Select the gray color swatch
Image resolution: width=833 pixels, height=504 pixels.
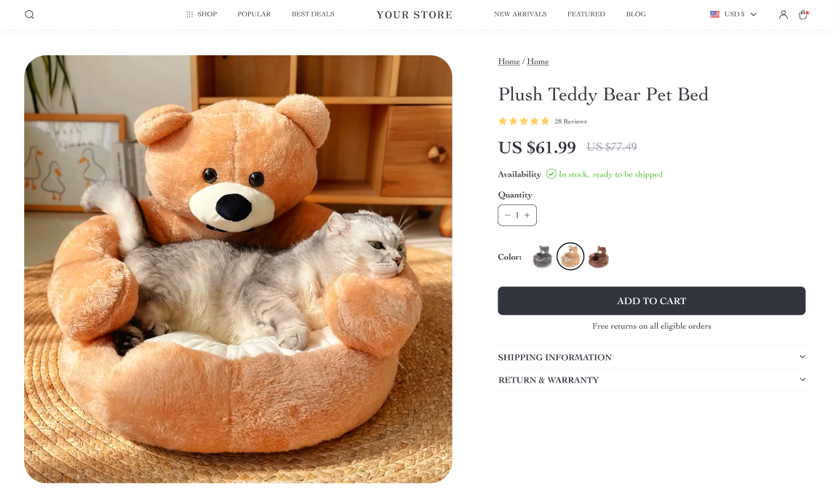pos(543,257)
